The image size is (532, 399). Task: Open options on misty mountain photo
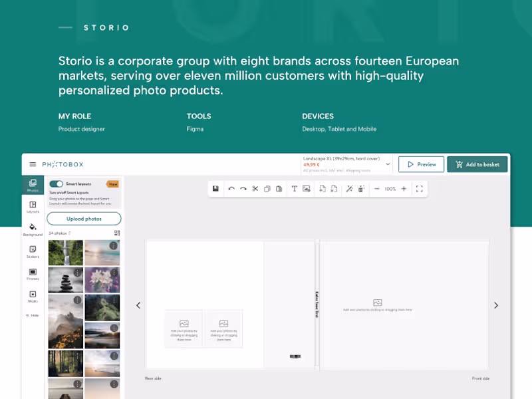(x=78, y=300)
